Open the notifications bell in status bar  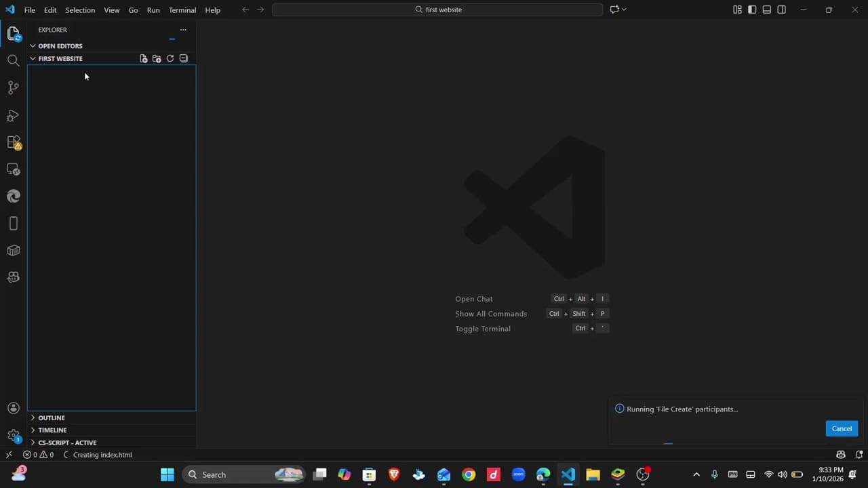[x=859, y=455]
